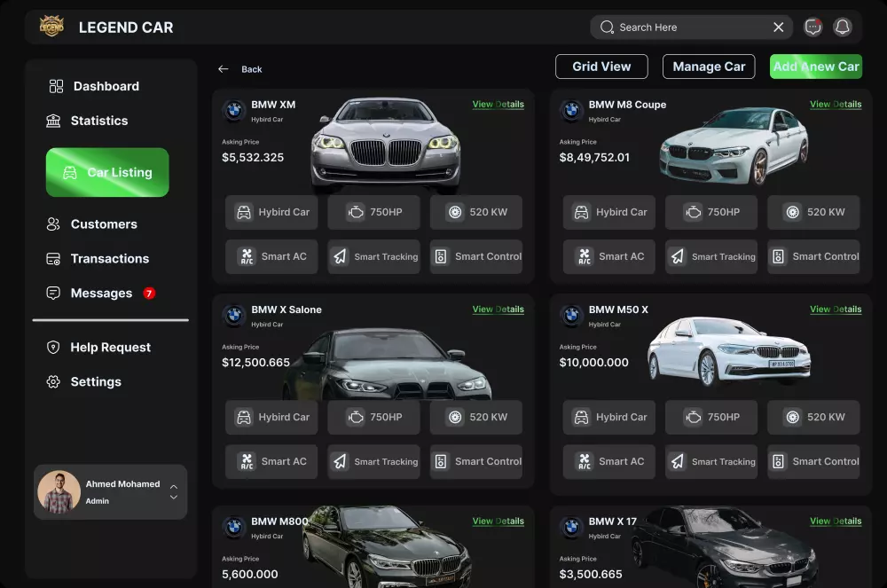Click Smart Control chip on BMW XM card
The height and width of the screenshot is (588, 887).
click(476, 256)
